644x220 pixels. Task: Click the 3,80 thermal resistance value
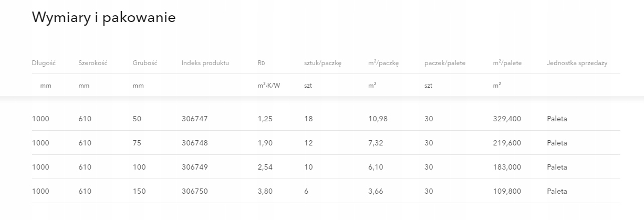point(265,191)
